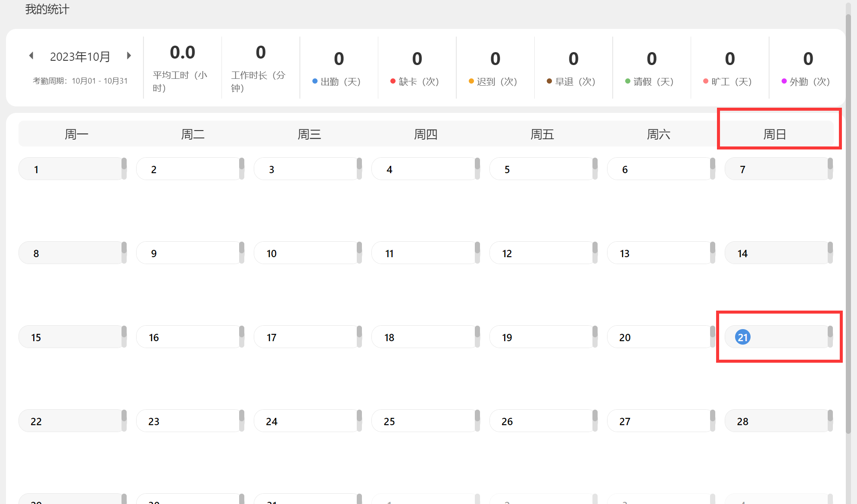Go to next month arrow
Screen dimensions: 857x504
(128, 56)
